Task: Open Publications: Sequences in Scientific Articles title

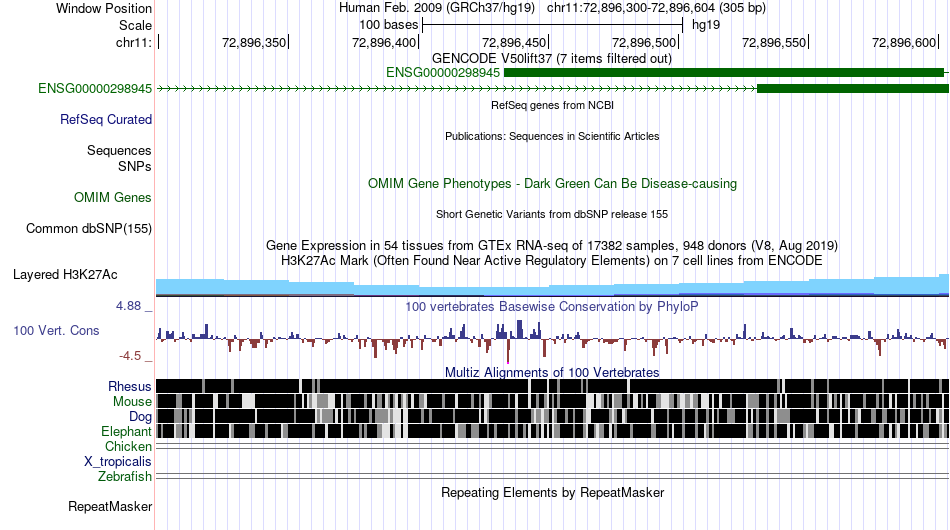Action: click(x=552, y=136)
